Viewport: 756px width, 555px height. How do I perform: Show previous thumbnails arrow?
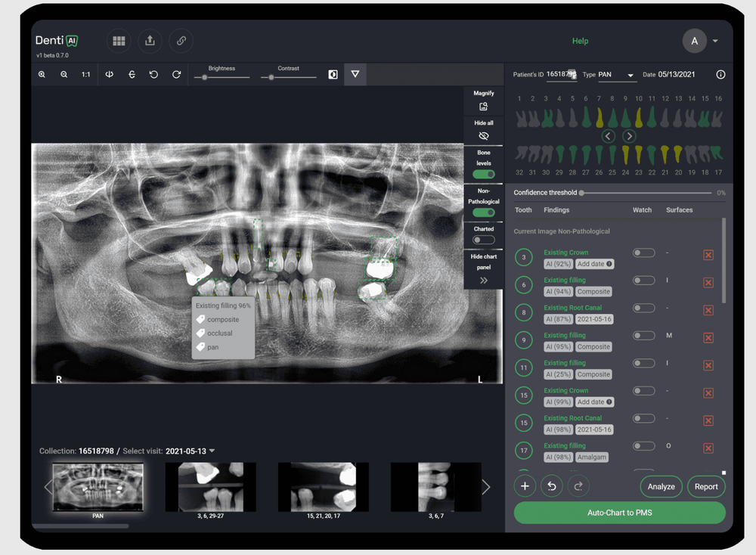pos(48,487)
